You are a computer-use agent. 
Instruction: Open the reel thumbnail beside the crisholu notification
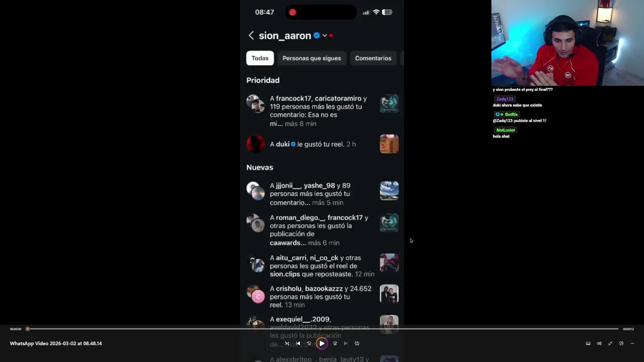coord(389,294)
